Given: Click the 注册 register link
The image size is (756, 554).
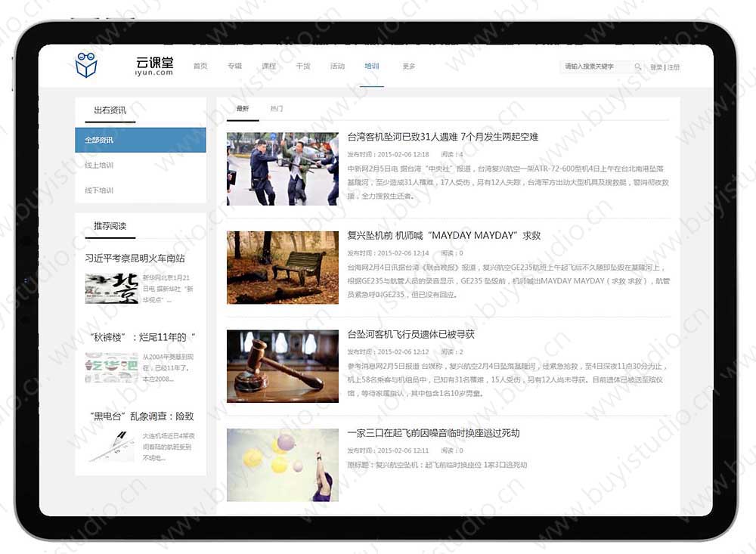Looking at the screenshot, I should tap(673, 67).
